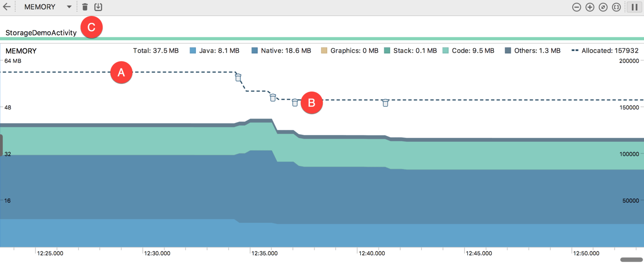Click the Stack legend color swatch

387,50
